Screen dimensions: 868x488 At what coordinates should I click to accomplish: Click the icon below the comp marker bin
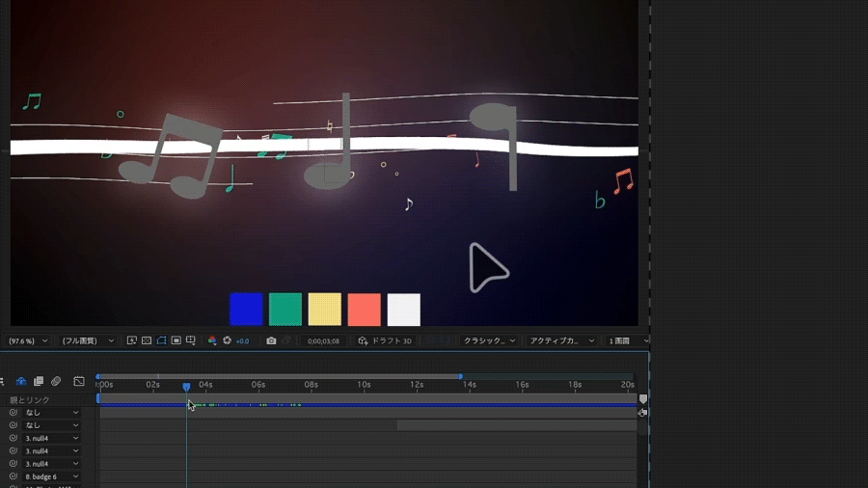tap(642, 413)
